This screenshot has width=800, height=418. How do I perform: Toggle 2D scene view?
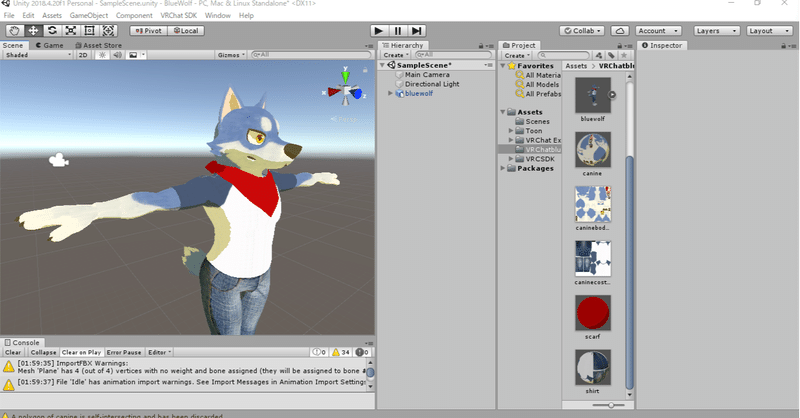click(83, 55)
